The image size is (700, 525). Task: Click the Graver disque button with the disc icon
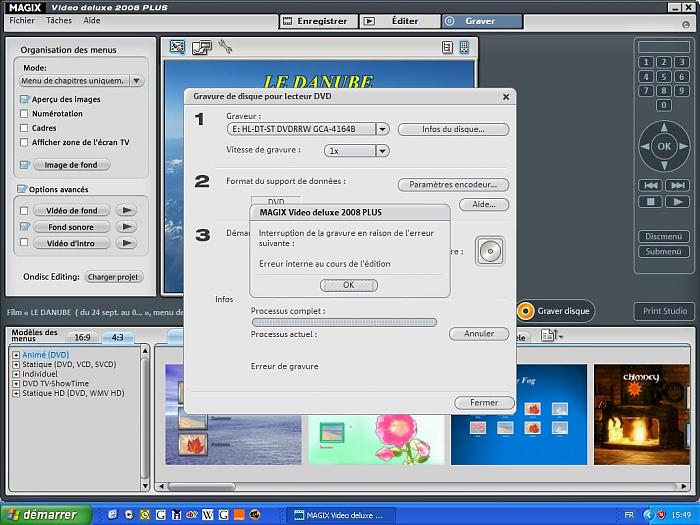[556, 311]
